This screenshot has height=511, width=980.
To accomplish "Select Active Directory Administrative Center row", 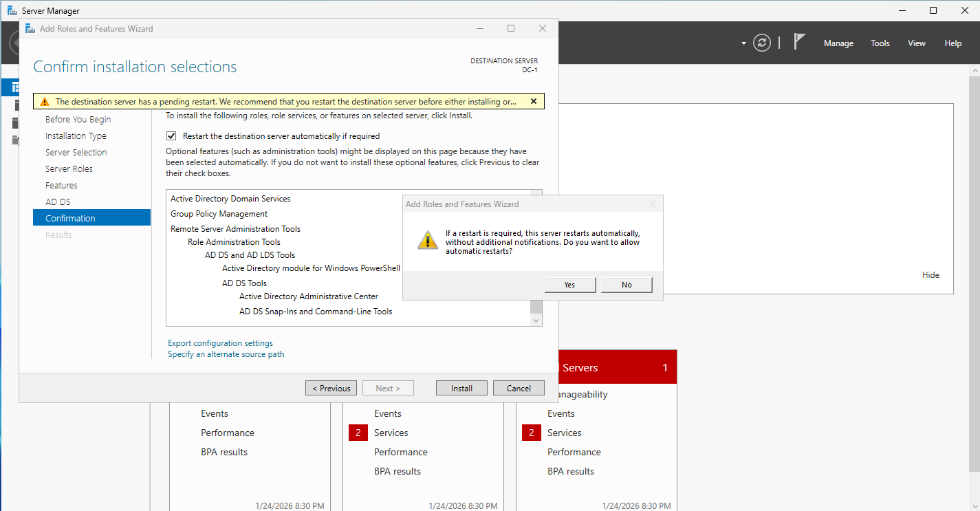I will [309, 296].
